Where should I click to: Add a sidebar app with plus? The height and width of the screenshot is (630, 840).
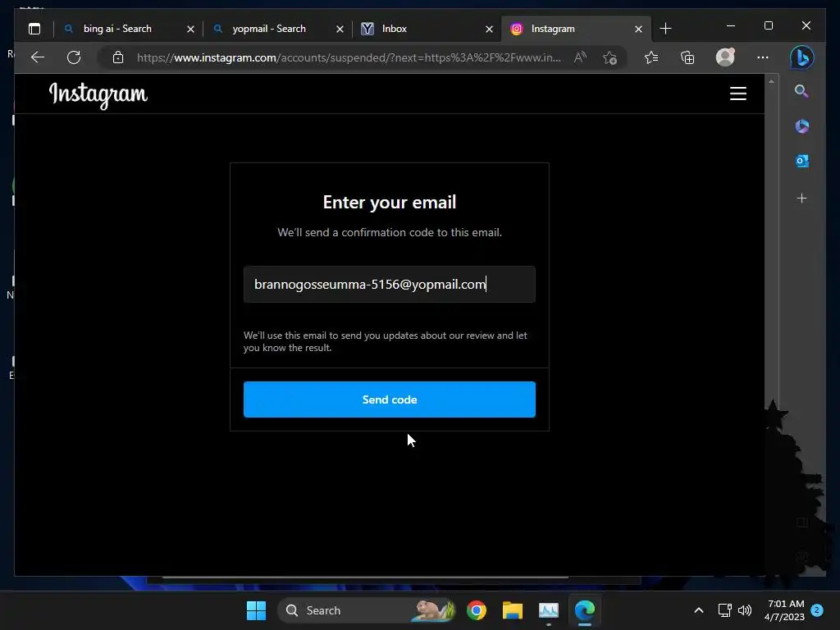tap(802, 199)
